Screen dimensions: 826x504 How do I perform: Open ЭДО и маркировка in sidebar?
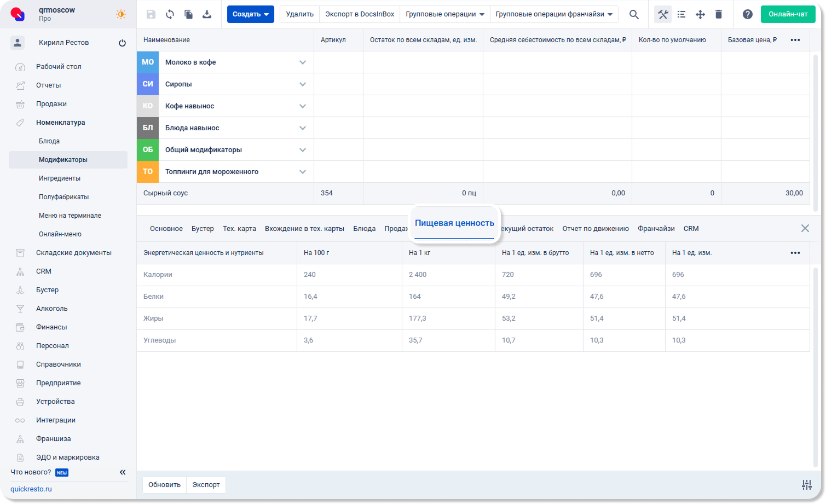tap(68, 457)
